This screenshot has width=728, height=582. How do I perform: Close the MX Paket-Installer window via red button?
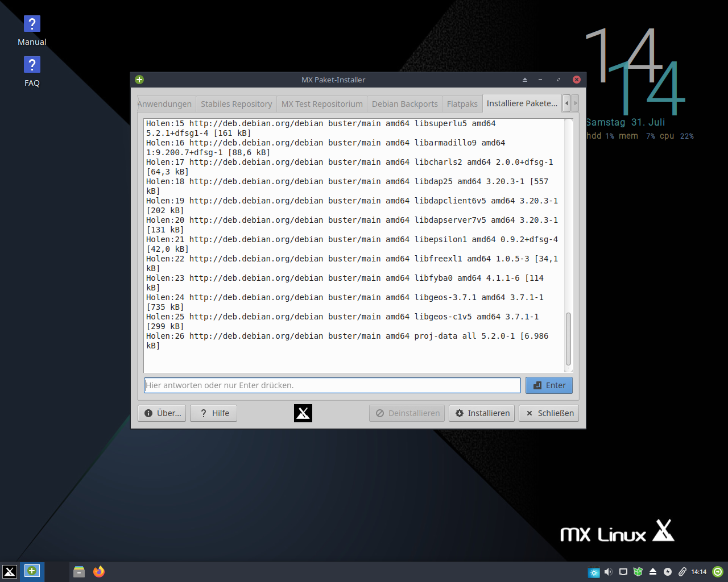click(x=577, y=80)
